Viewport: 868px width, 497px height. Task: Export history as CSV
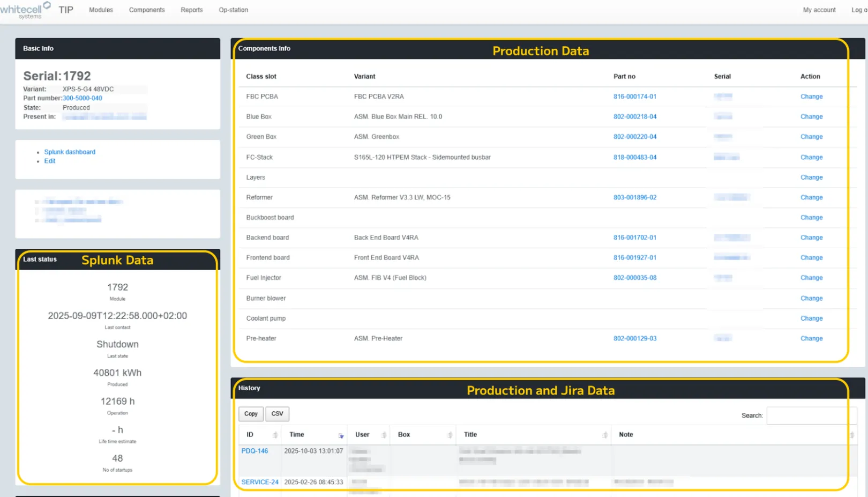point(277,413)
